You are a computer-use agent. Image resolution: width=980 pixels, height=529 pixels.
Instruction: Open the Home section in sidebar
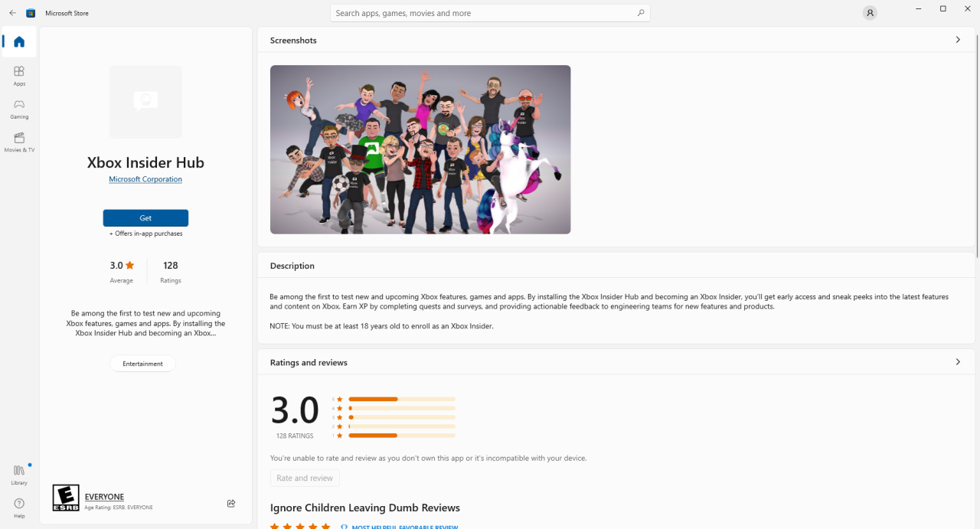[x=19, y=41]
